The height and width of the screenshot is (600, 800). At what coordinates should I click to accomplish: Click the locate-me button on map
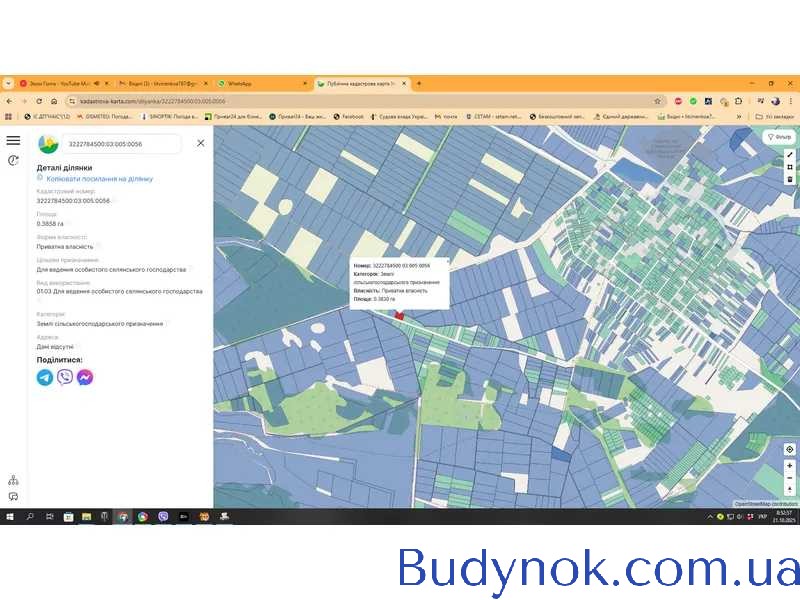[789, 450]
